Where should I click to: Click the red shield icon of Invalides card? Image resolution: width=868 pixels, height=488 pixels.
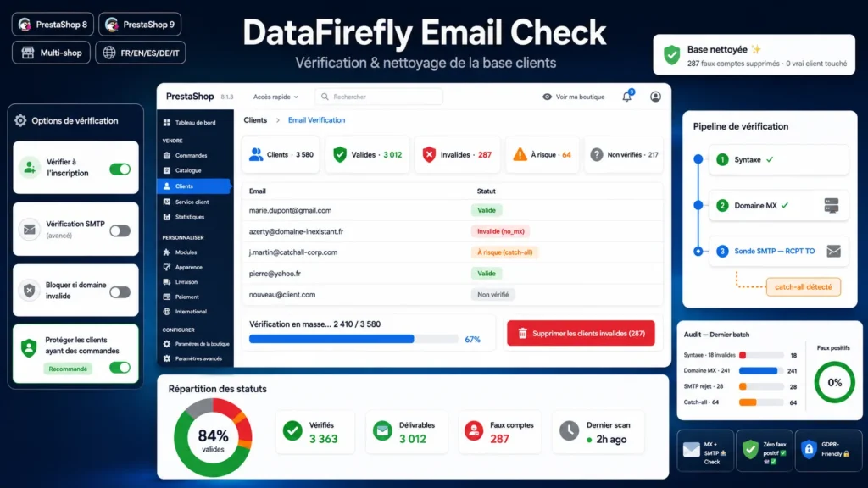[429, 154]
